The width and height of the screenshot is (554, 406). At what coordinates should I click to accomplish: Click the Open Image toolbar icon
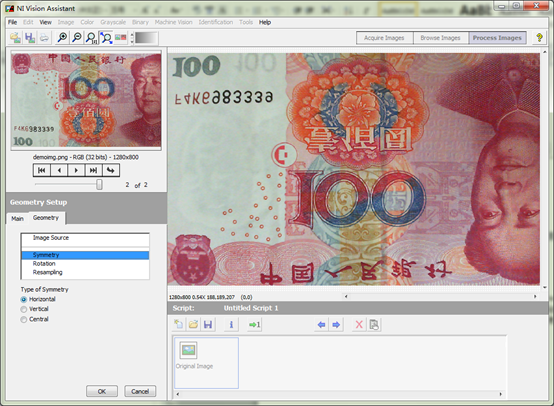pyautogui.click(x=15, y=37)
